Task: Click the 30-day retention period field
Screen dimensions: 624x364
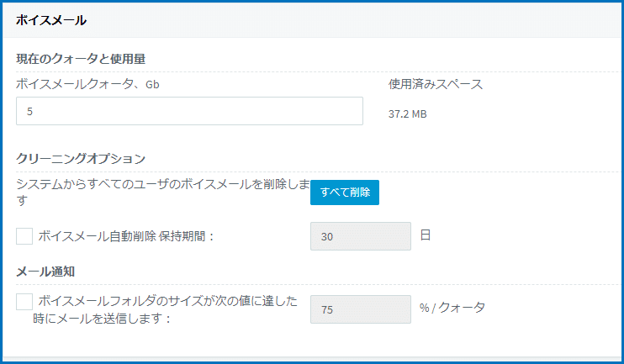Action: point(361,236)
